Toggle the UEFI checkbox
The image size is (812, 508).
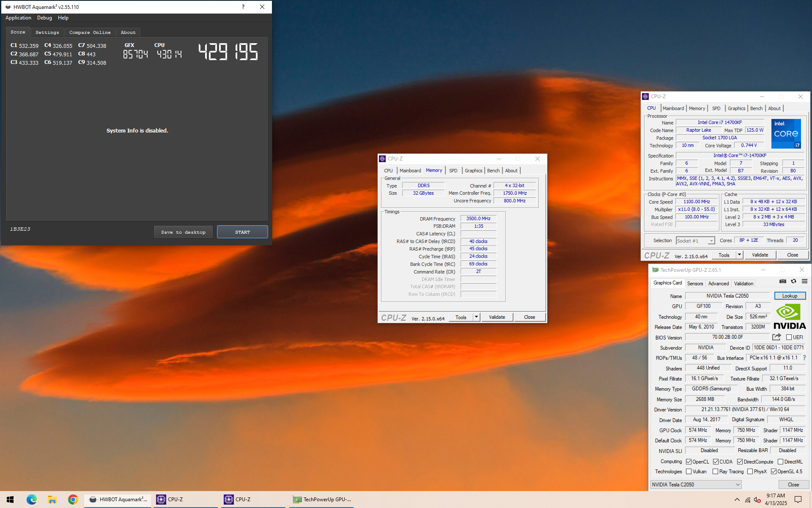[789, 337]
